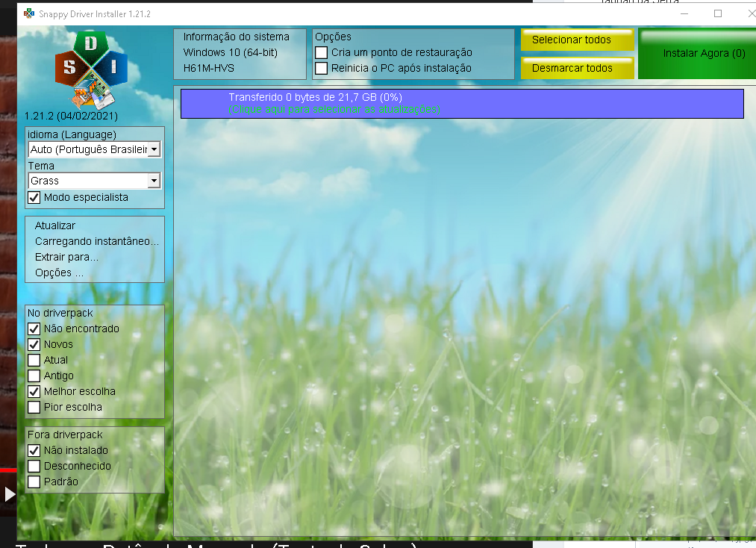The height and width of the screenshot is (548, 756).
Task: Click the 'Windows 10 (64-bit)' text
Action: click(231, 52)
